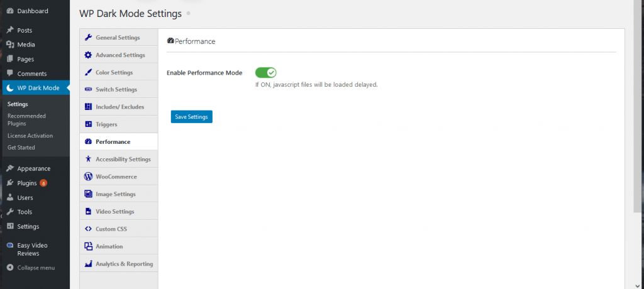This screenshot has width=644, height=289.
Task: Open the Pages menu item
Action: pos(36,59)
